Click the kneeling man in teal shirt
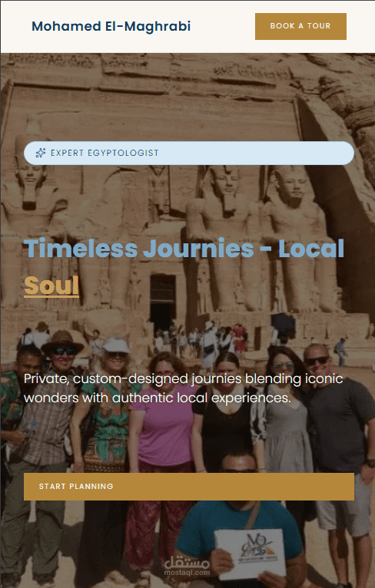This screenshot has width=375, height=588. [241, 525]
